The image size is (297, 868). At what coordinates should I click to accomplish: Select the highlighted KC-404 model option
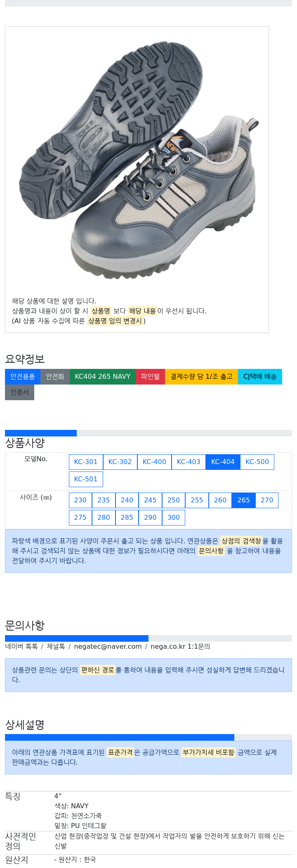pos(223,462)
